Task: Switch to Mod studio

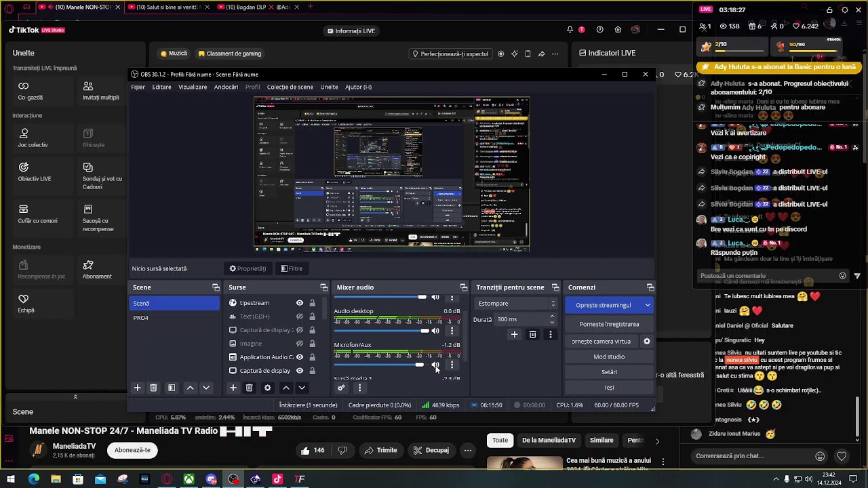Action: point(610,357)
